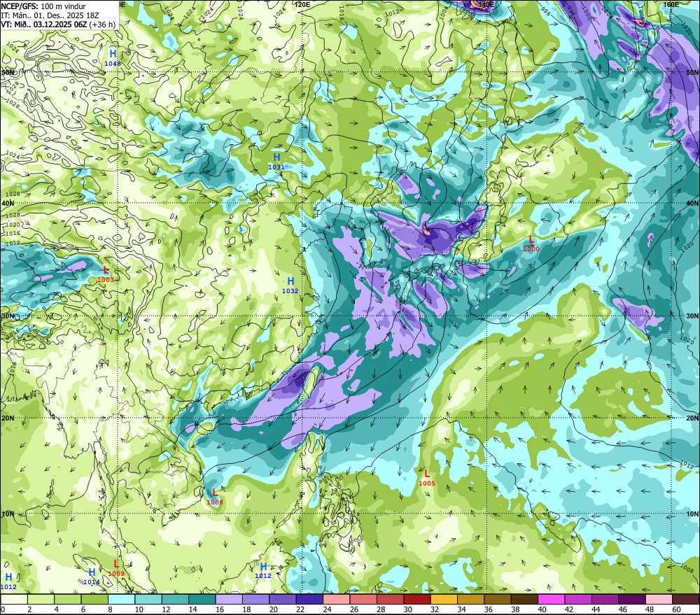Screen dimensions: 700x615
Task: Click the L 1005 low pressure marker
Action: click(x=427, y=478)
